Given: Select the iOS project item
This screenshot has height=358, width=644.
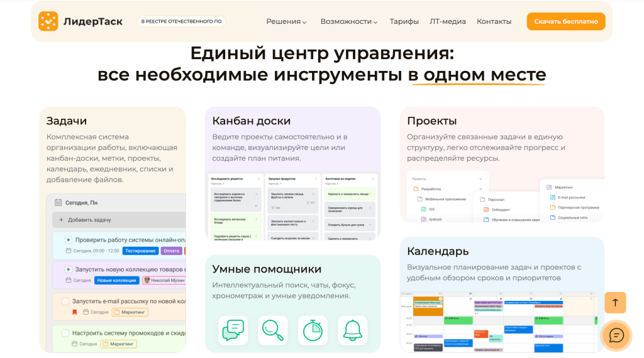Looking at the screenshot, I should (x=428, y=209).
